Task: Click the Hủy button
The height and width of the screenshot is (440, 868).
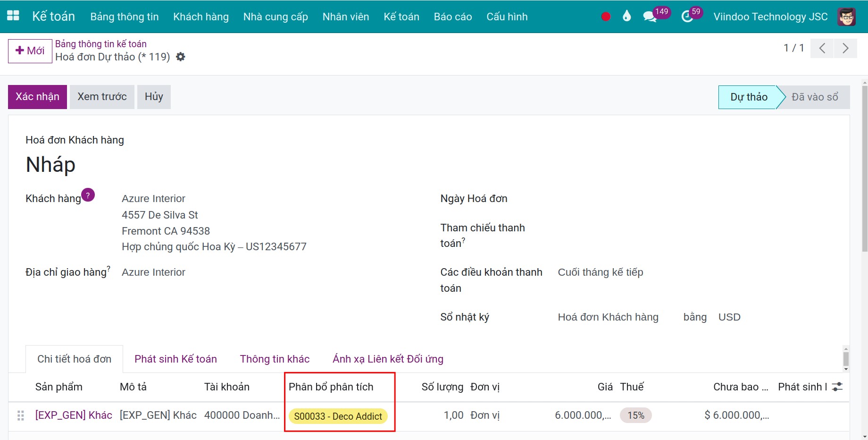Action: (x=154, y=97)
